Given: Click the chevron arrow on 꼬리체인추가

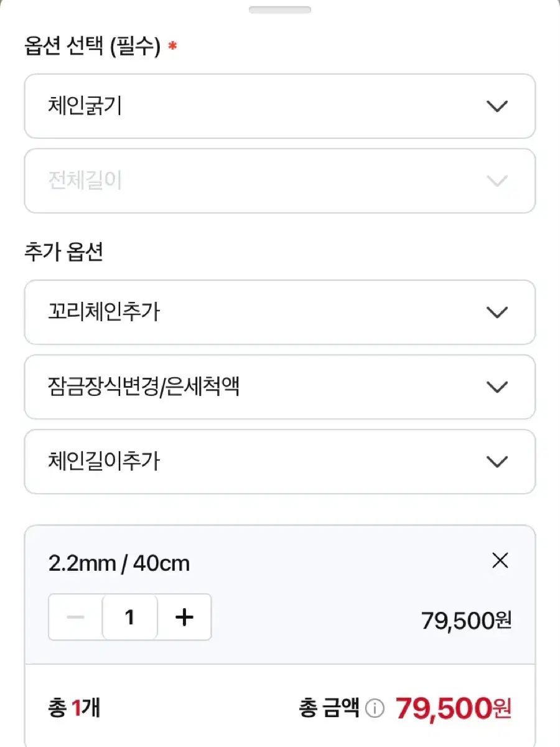Looking at the screenshot, I should pos(497,312).
